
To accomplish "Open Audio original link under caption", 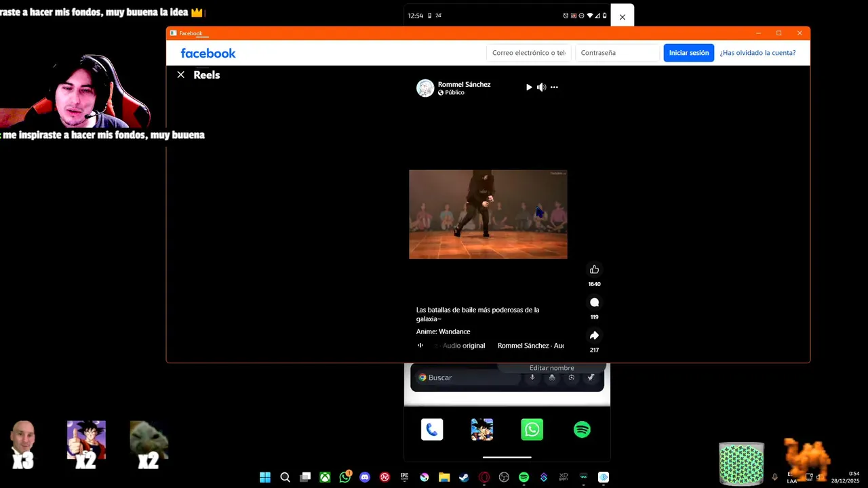I will (464, 346).
